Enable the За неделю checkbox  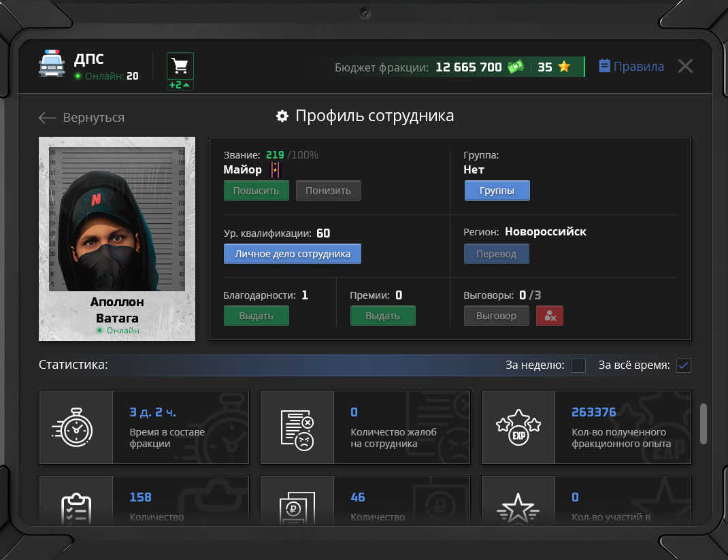click(x=578, y=365)
